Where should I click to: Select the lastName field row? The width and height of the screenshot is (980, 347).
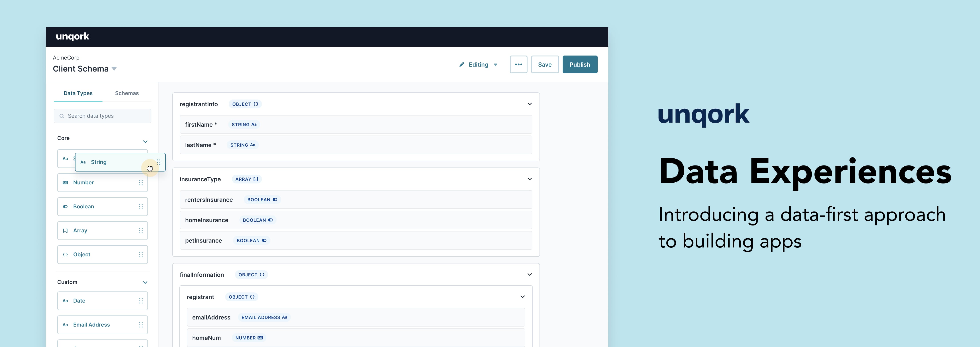[356, 145]
